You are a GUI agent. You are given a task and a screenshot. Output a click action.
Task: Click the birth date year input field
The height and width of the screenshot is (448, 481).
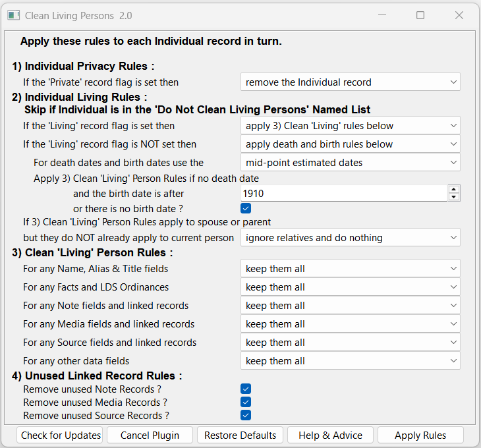pyautogui.click(x=343, y=194)
